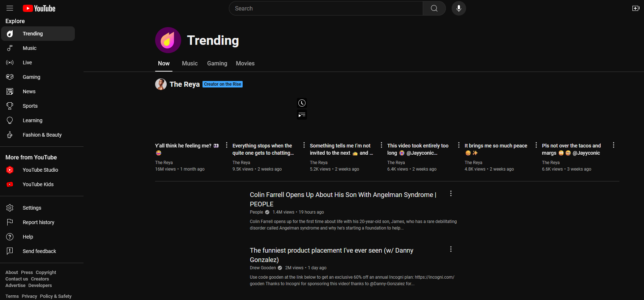Image resolution: width=644 pixels, height=300 pixels.
Task: Open The Reya channel name heading
Action: [184, 84]
